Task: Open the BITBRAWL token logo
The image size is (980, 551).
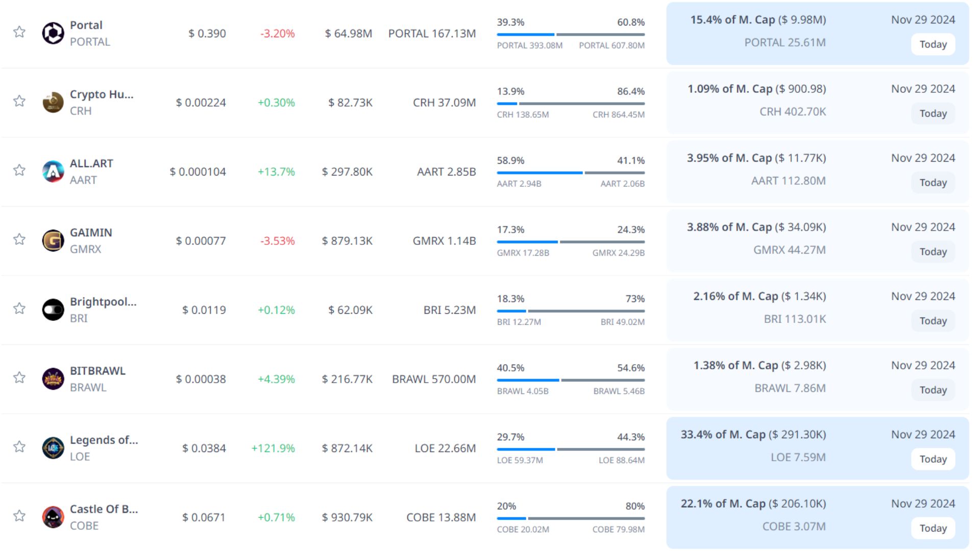Action: coord(53,379)
